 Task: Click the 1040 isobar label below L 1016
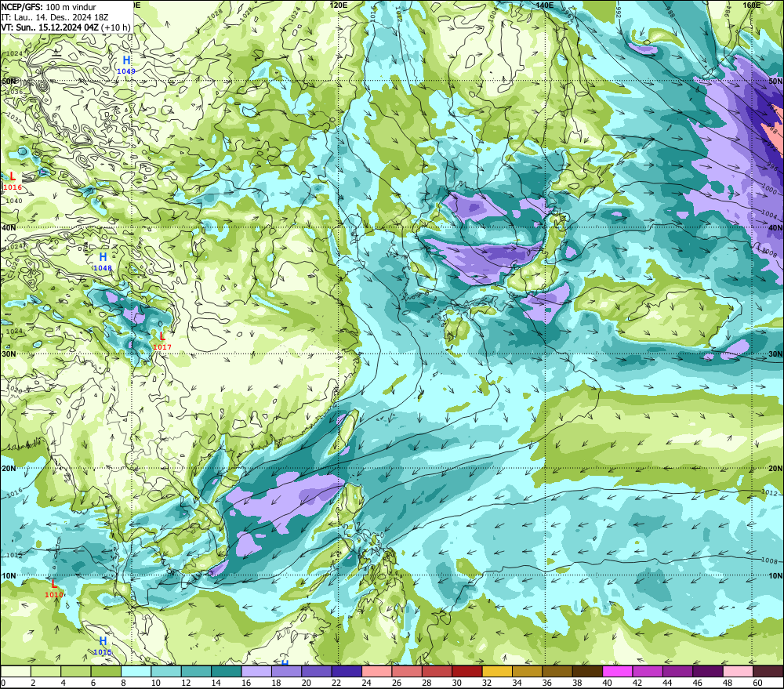coord(14,201)
